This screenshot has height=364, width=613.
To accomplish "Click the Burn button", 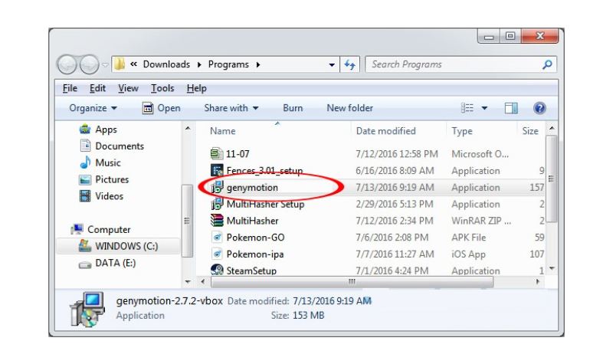I will click(293, 108).
